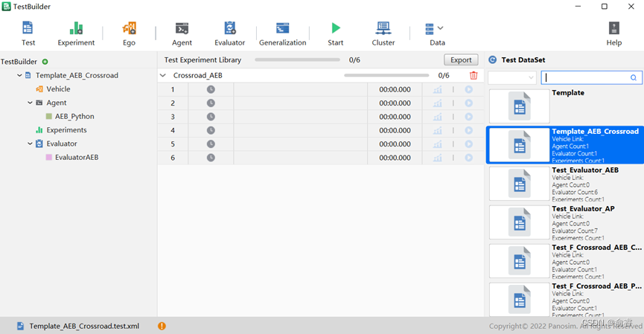
Task: Select the Test_Evaluator_AEB dataset entry
Action: click(x=565, y=184)
